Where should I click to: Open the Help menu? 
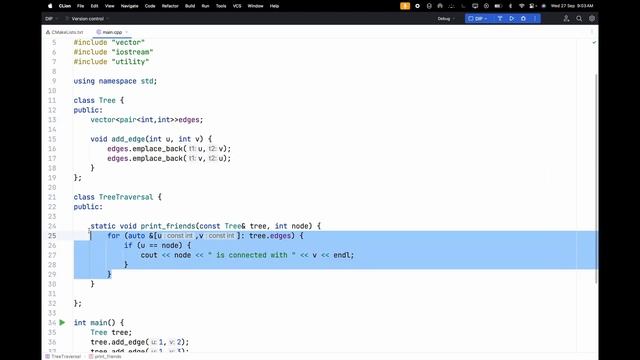(274, 6)
